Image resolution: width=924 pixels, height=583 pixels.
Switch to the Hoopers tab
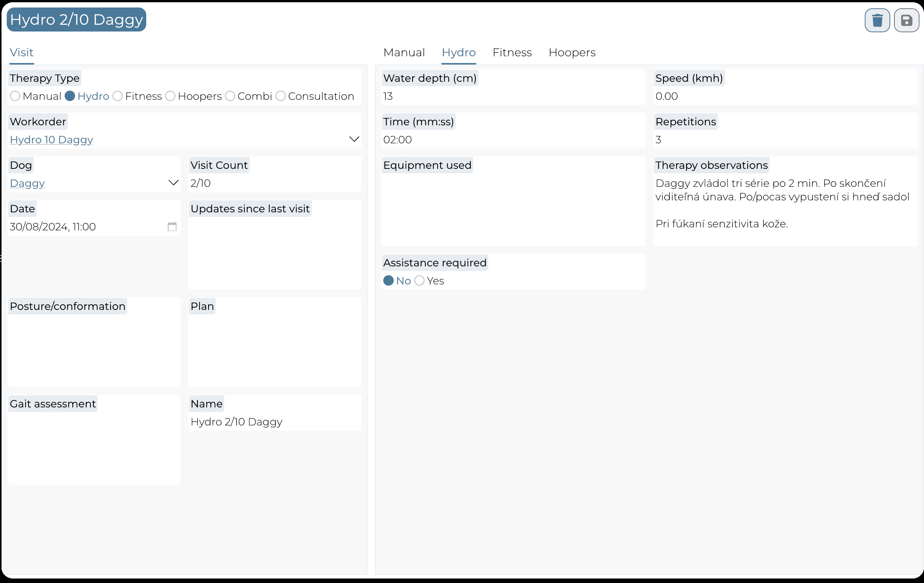coord(572,53)
